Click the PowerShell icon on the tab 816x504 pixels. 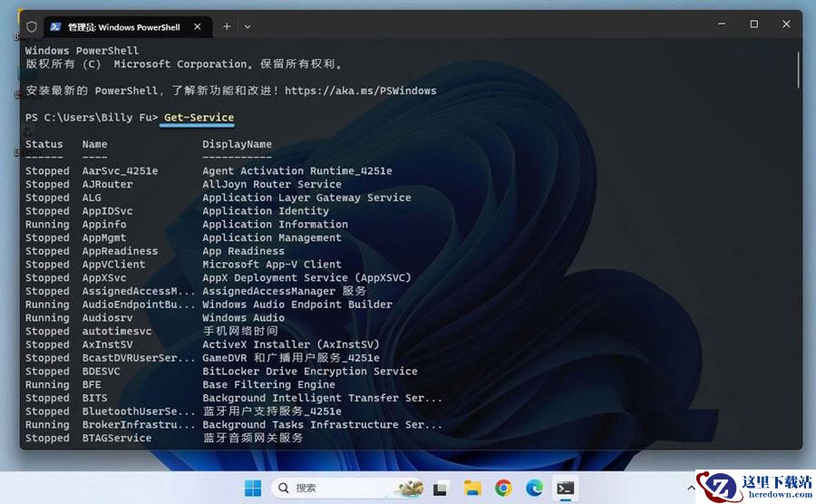(x=55, y=26)
